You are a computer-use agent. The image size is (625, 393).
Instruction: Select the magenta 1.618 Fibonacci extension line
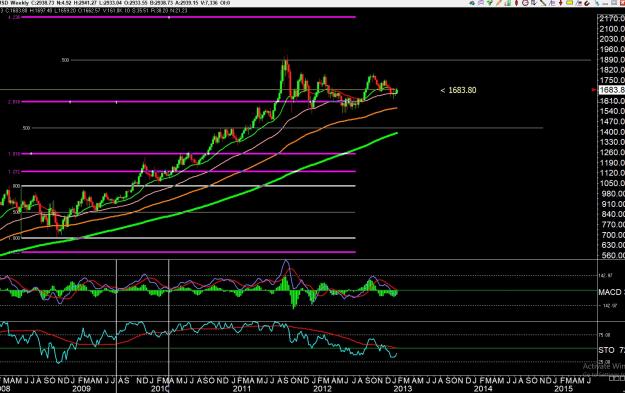(188, 153)
